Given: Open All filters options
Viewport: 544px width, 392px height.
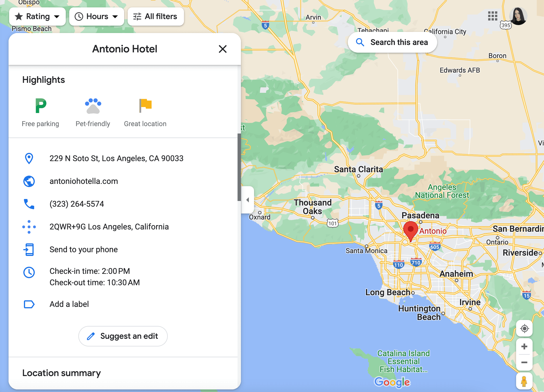Looking at the screenshot, I should point(156,17).
